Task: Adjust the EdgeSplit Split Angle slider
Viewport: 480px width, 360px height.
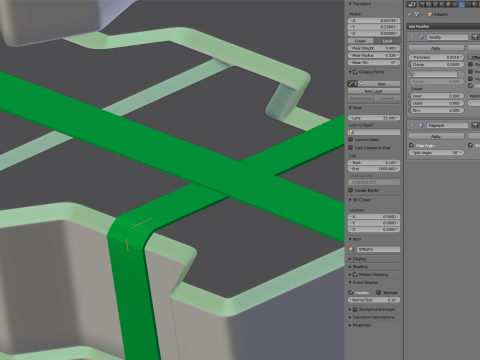Action: click(x=436, y=152)
